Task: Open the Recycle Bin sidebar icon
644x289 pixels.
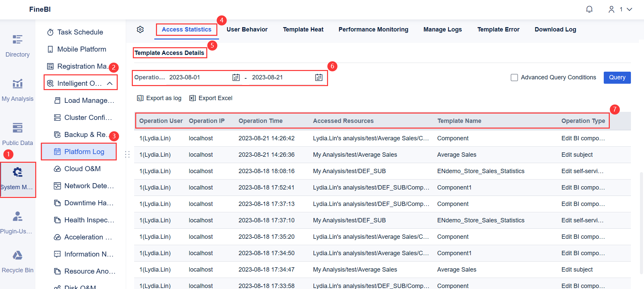Action: point(17,256)
